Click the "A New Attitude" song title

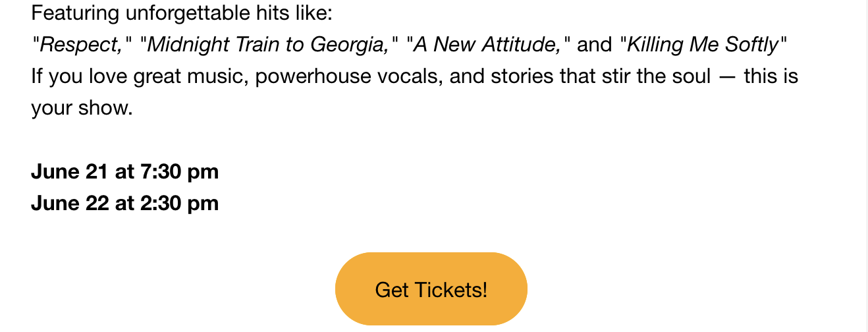point(489,45)
